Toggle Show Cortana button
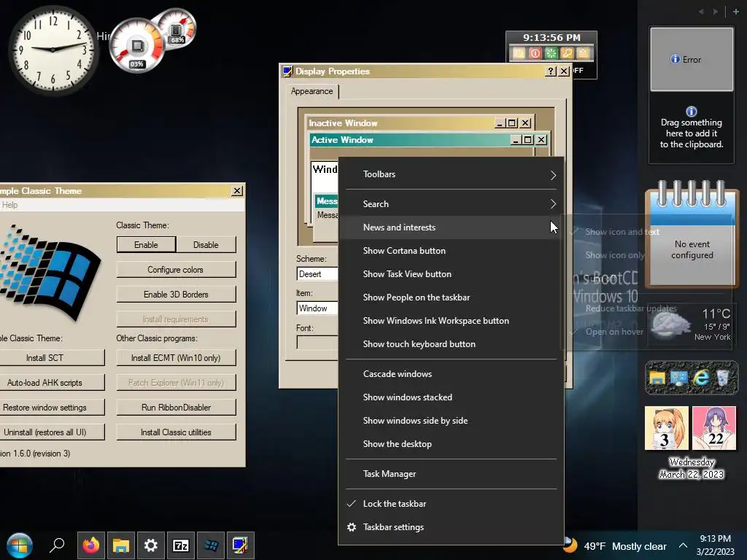This screenshot has width=747, height=560. [x=451, y=251]
